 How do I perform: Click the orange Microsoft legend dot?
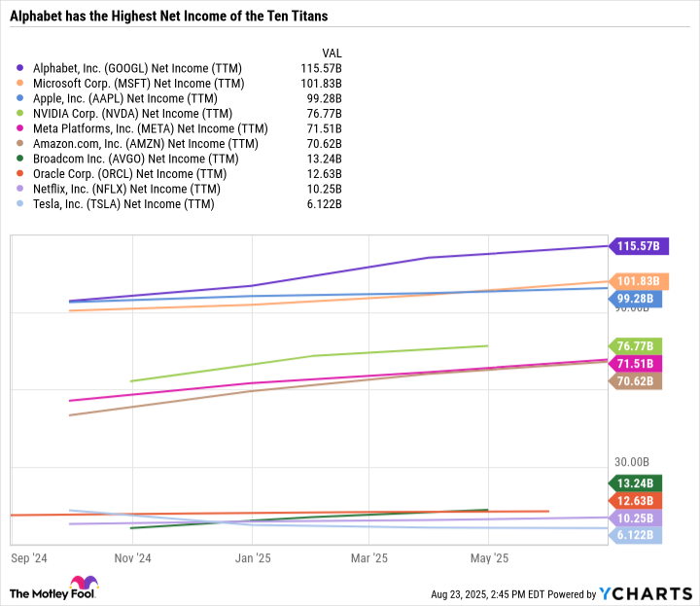coord(21,84)
